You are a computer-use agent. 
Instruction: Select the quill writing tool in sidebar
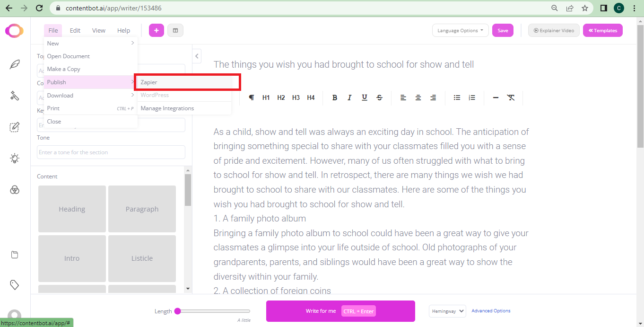[x=15, y=63]
